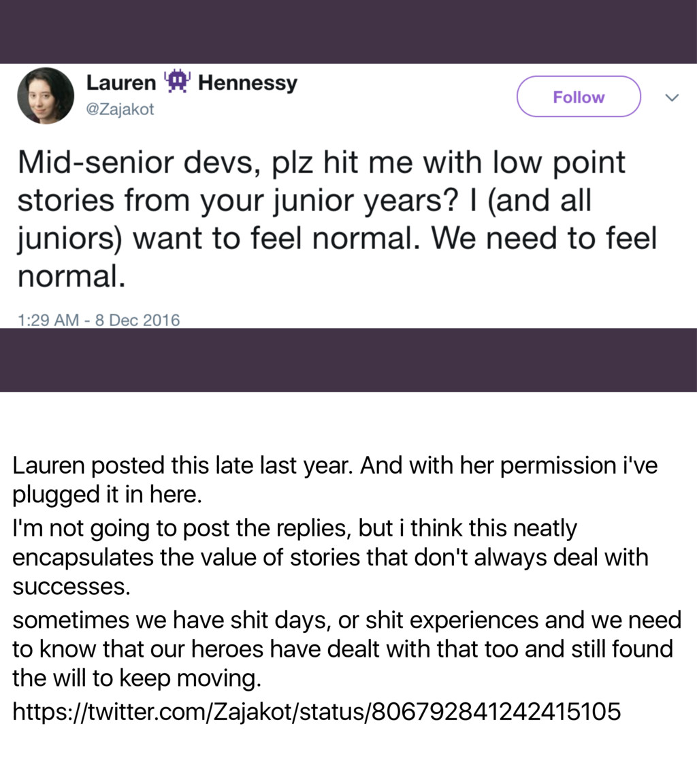Click the dark purple band above the tweet
Viewport: 697px width, 784px height.
[348, 31]
